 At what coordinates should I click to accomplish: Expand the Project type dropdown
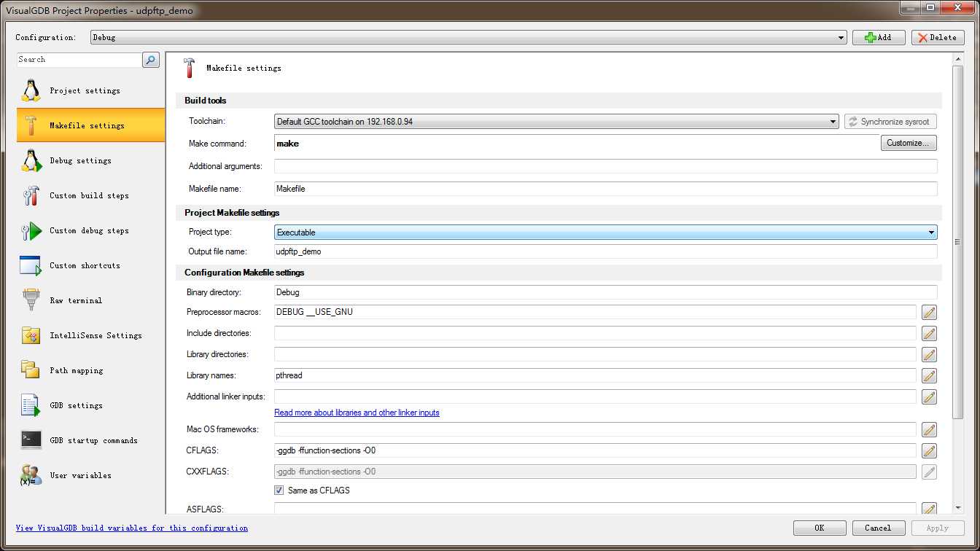click(605, 232)
